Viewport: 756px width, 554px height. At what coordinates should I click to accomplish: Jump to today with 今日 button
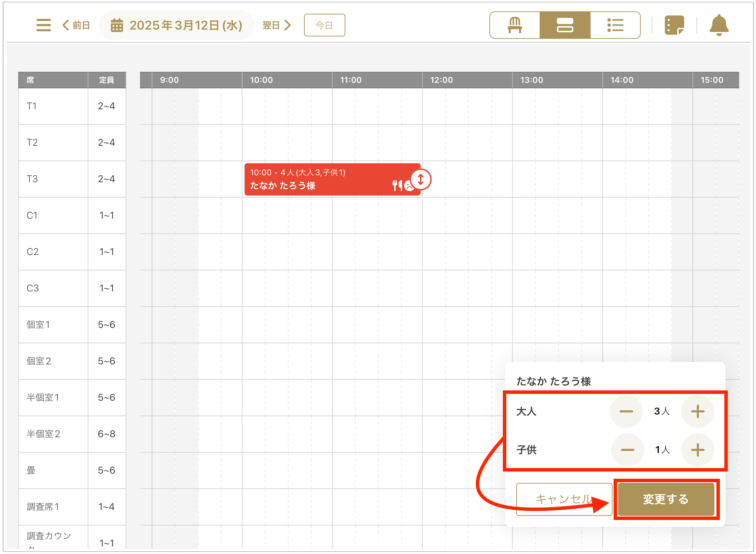pos(324,25)
